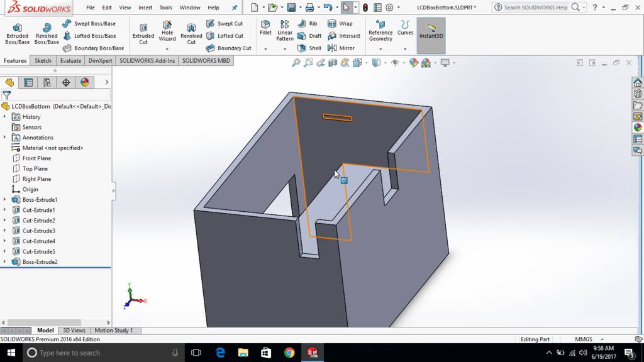Select Extruded Boss/Base tool

pos(17,34)
